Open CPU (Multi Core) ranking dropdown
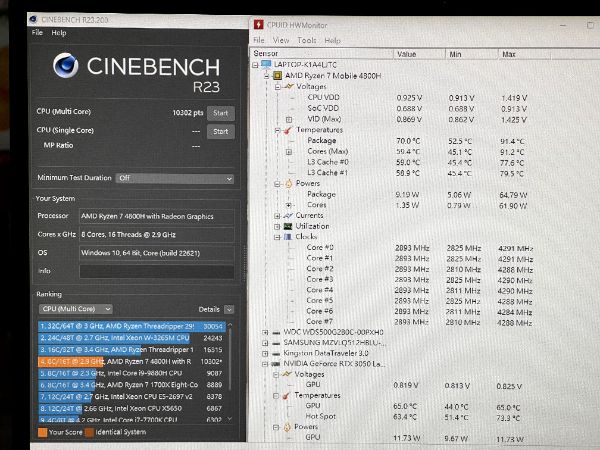This screenshot has width=600, height=450. (x=75, y=309)
